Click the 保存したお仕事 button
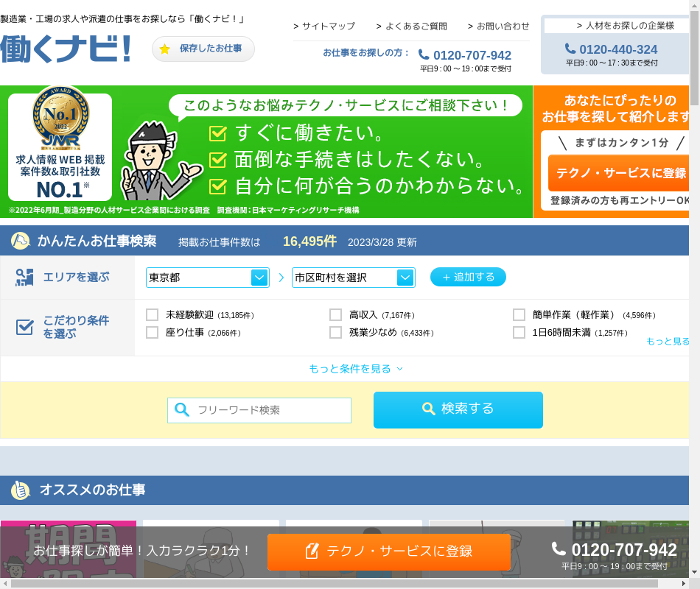 [203, 49]
